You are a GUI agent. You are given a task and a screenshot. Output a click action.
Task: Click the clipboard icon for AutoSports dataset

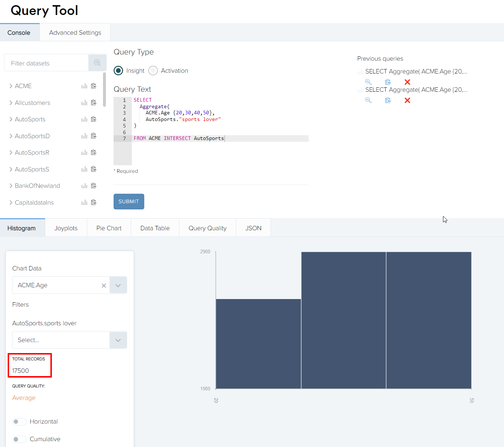coord(93,119)
